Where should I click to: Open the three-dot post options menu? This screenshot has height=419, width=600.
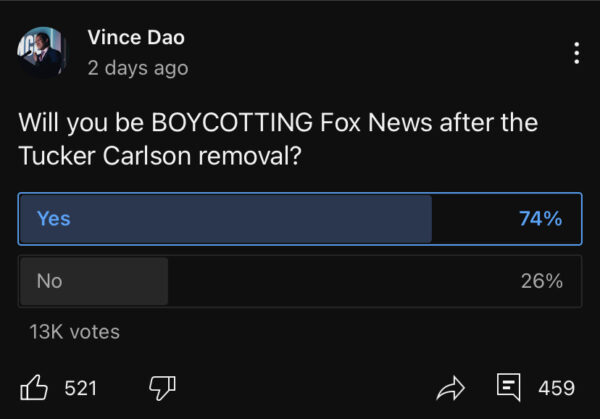(577, 52)
